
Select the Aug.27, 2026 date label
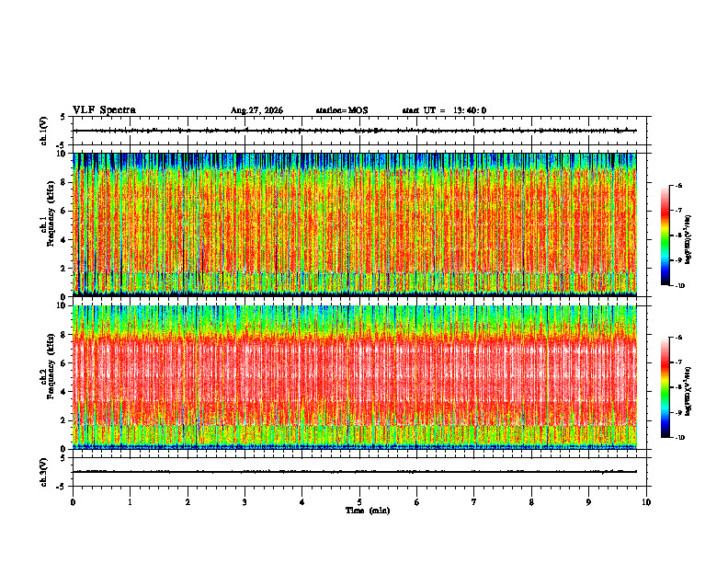pos(256,110)
